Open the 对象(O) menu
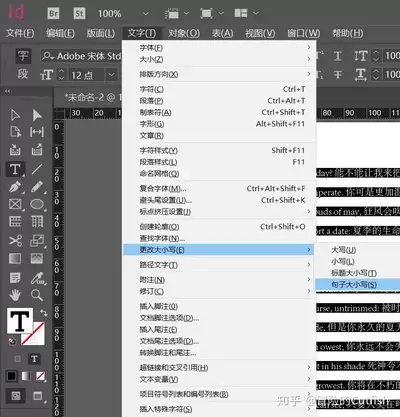The height and width of the screenshot is (417, 400). click(184, 33)
